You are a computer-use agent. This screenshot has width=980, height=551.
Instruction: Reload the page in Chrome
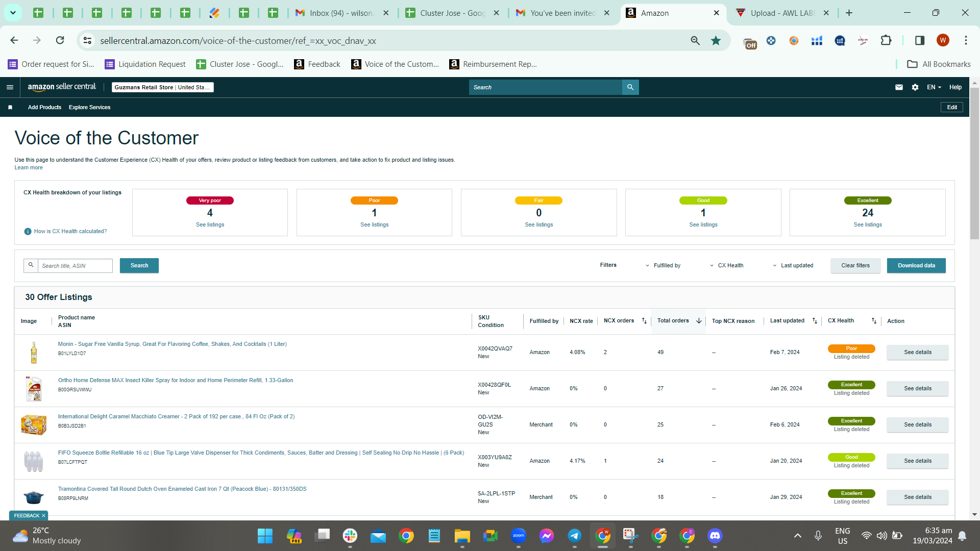click(60, 40)
